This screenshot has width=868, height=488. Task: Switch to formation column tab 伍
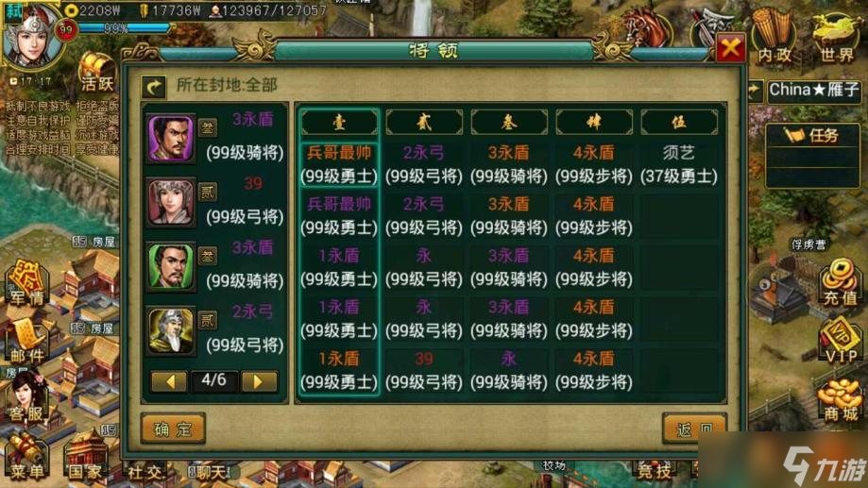click(679, 122)
